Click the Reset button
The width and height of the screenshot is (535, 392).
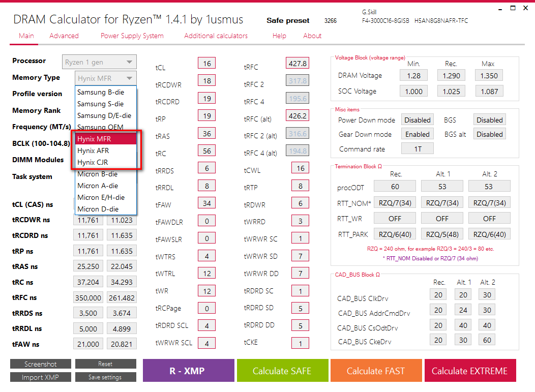105,364
